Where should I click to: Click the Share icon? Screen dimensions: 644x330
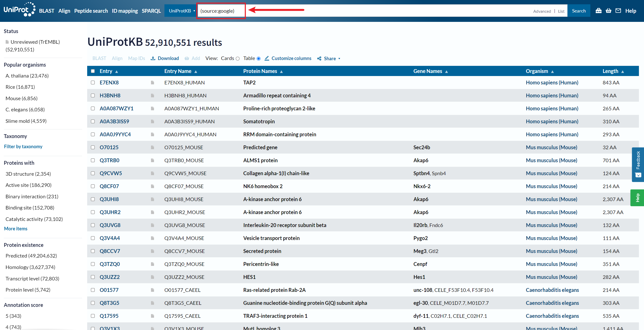[319, 58]
